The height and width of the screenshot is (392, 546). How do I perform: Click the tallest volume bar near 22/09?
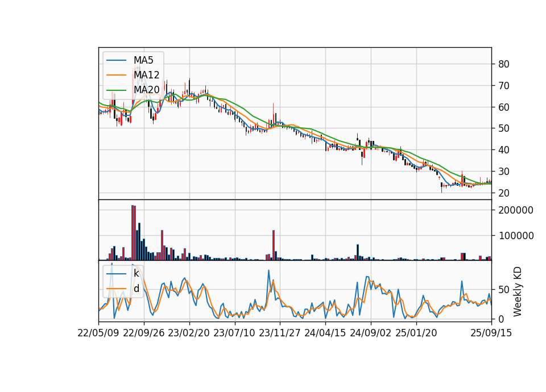pyautogui.click(x=133, y=233)
